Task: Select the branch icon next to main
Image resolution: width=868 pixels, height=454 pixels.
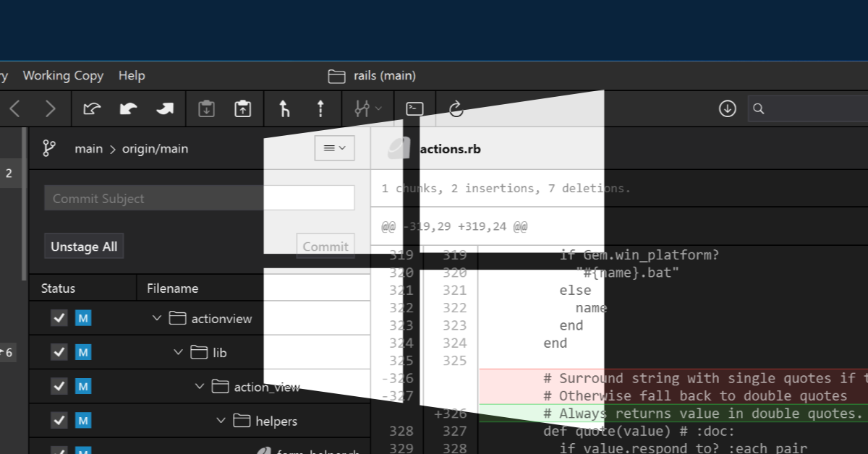Action: [x=49, y=148]
